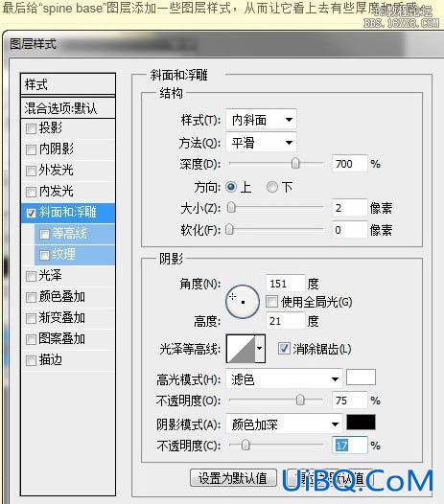Open the black shadow color swatch
Image resolution: width=444 pixels, height=504 pixels.
[x=361, y=422]
